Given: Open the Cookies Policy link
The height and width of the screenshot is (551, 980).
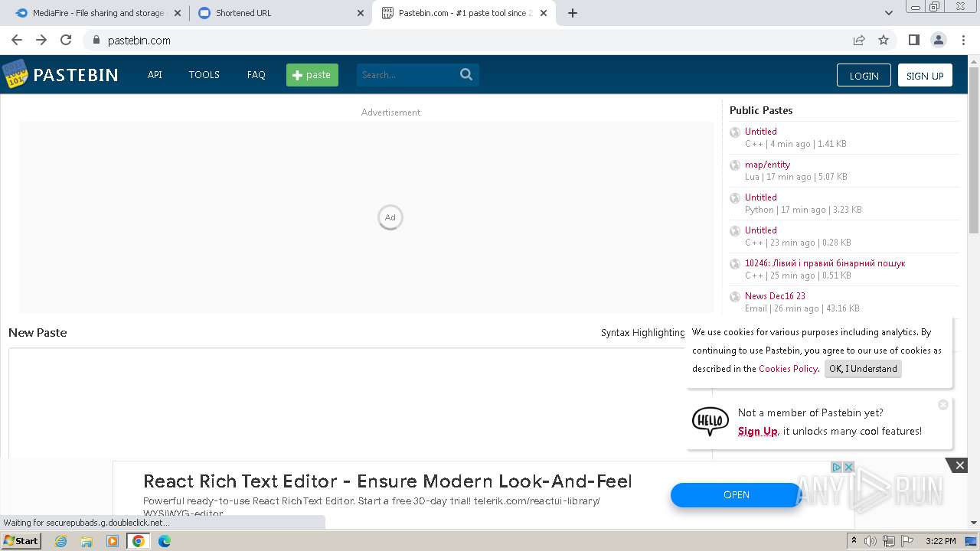Looking at the screenshot, I should click(788, 369).
